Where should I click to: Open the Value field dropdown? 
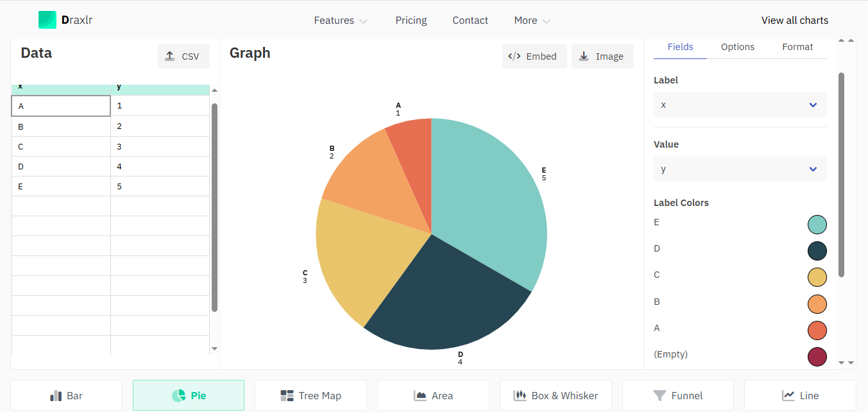click(x=740, y=169)
